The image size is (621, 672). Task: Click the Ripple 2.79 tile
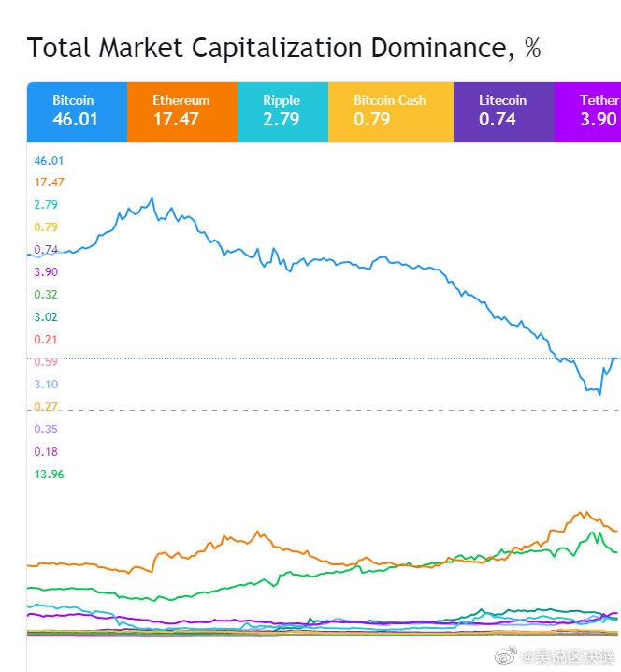point(282,112)
